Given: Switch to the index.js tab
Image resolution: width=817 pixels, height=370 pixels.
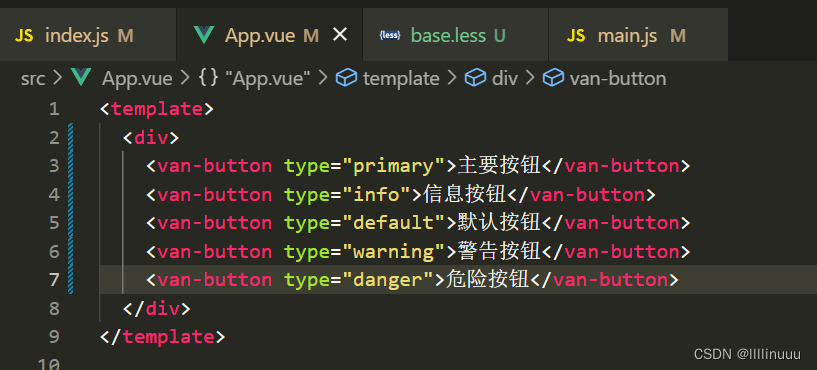Looking at the screenshot, I should pos(88,35).
